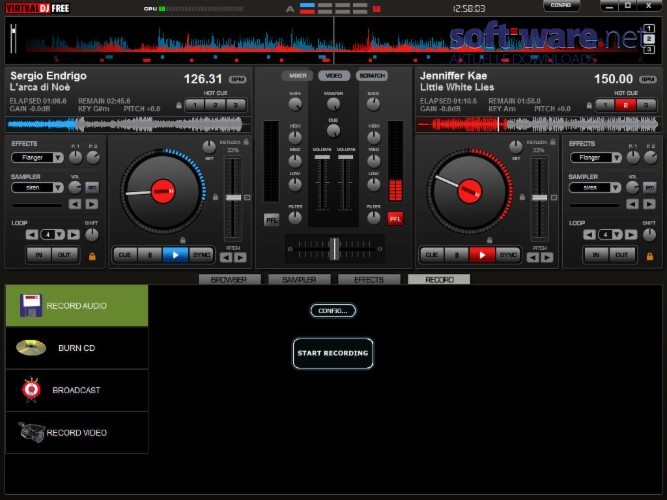Trigger hot cue 1 on right deck
667x500 pixels.
(x=605, y=105)
